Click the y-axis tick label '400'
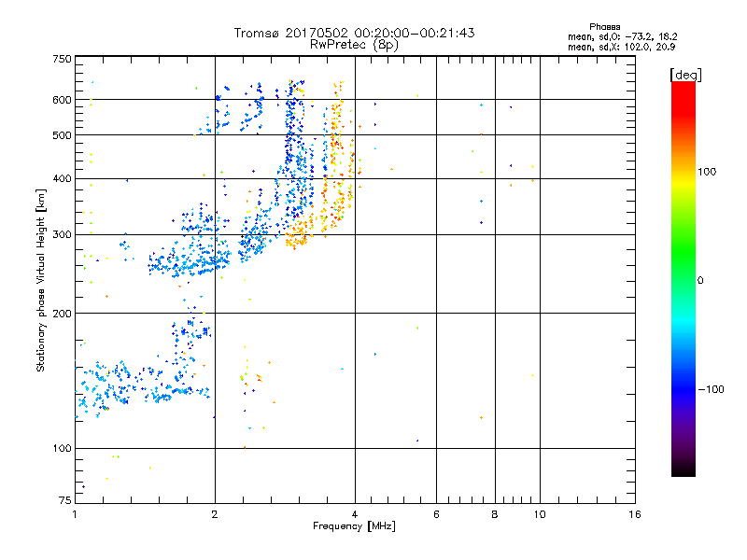This screenshot has width=747, height=560. coord(62,178)
